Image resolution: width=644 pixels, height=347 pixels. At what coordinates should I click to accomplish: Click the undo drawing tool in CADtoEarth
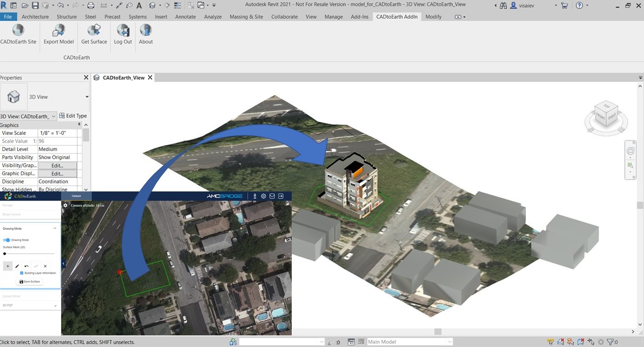tap(26, 266)
